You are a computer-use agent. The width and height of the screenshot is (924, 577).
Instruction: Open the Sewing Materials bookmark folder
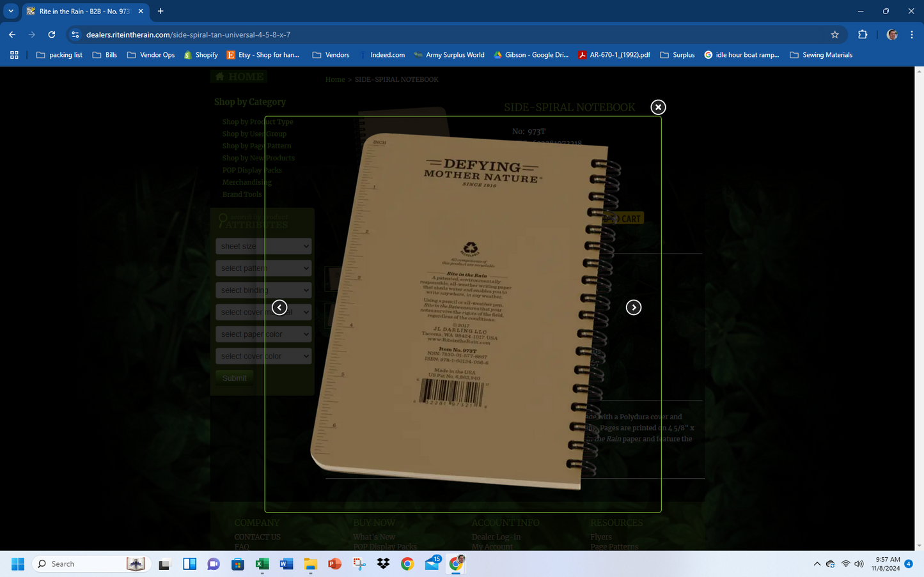(x=821, y=55)
